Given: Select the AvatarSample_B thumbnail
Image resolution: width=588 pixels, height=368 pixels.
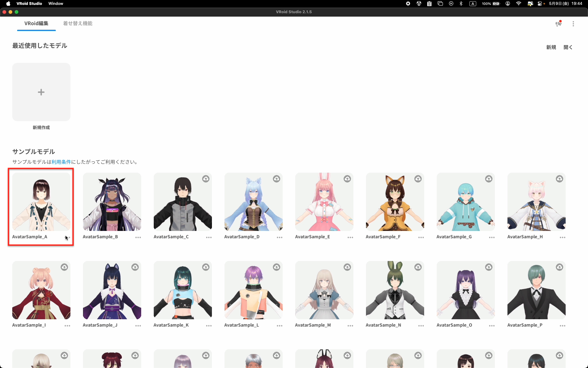Looking at the screenshot, I should coord(112,202).
